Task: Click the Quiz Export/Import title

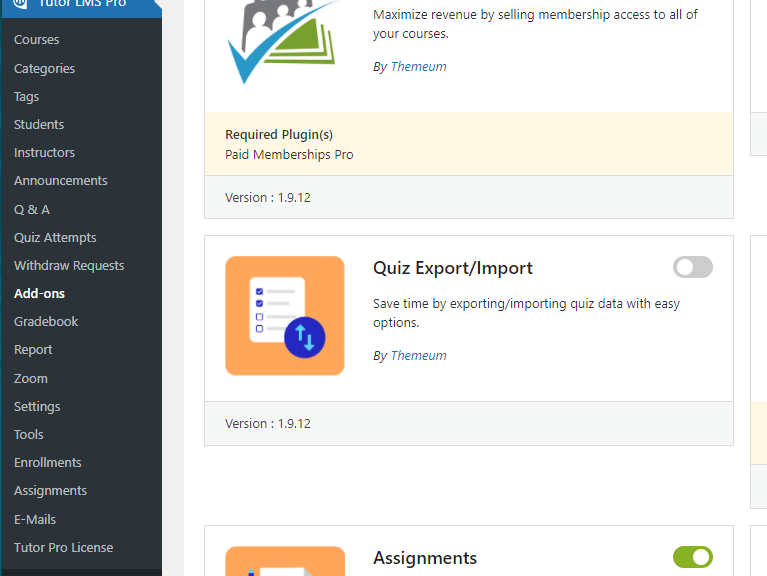Action: coord(453,268)
